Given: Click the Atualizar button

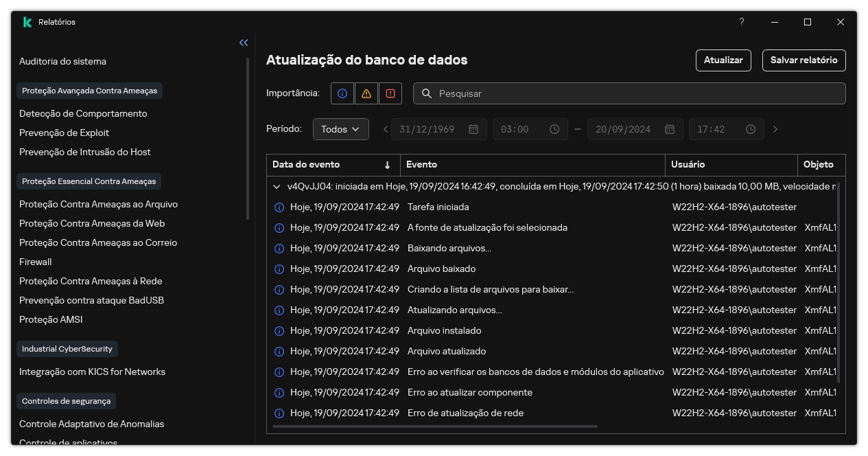Looking at the screenshot, I should [x=723, y=60].
